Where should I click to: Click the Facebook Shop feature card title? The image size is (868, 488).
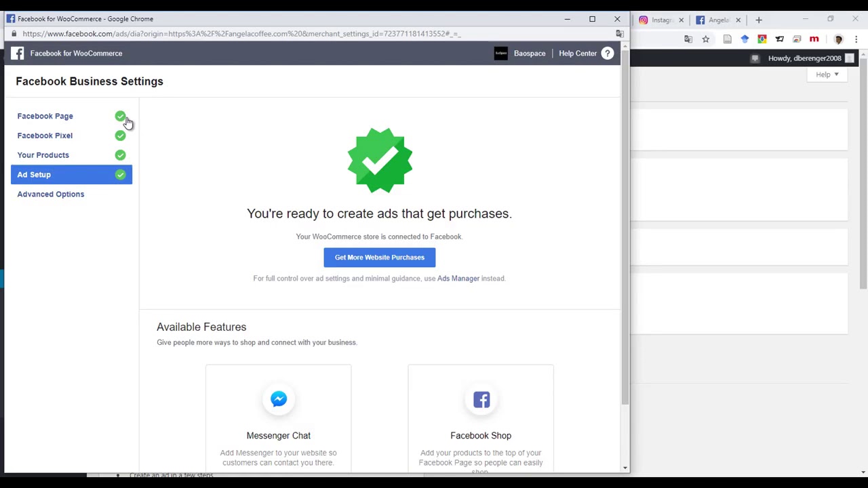[x=481, y=436]
